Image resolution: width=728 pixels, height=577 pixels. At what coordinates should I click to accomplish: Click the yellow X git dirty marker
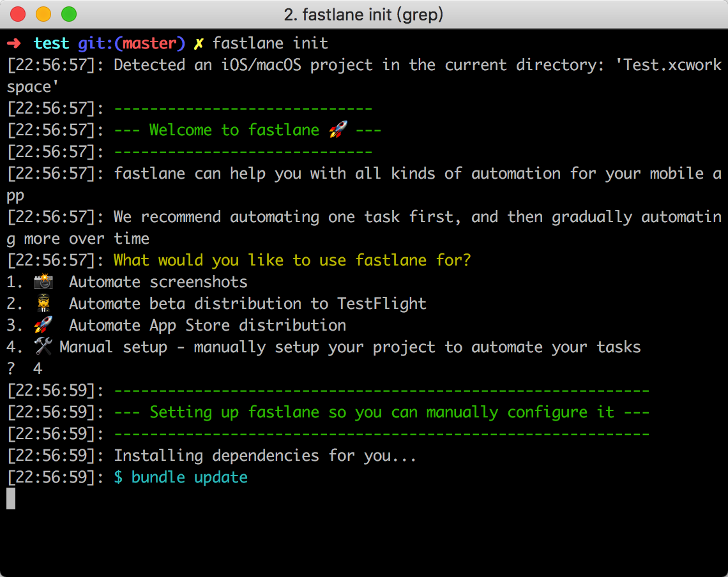coord(199,43)
